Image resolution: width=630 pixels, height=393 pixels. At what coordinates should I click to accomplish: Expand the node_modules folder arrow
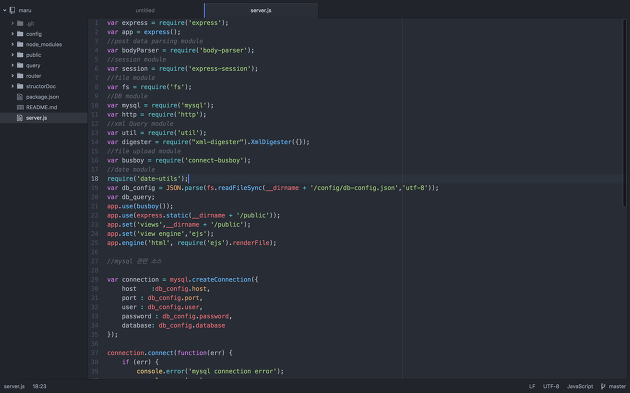click(x=12, y=44)
